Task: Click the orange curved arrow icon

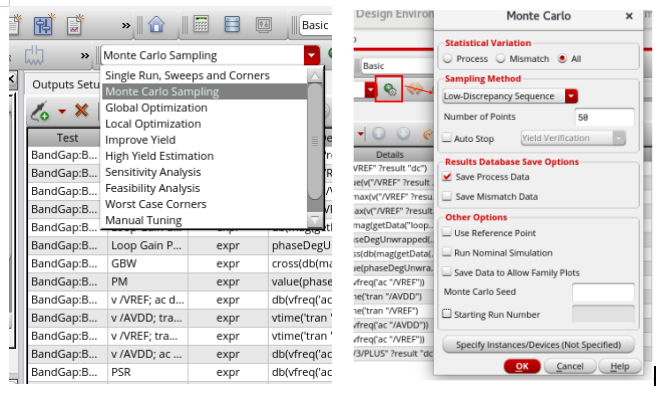Action: 428,134
